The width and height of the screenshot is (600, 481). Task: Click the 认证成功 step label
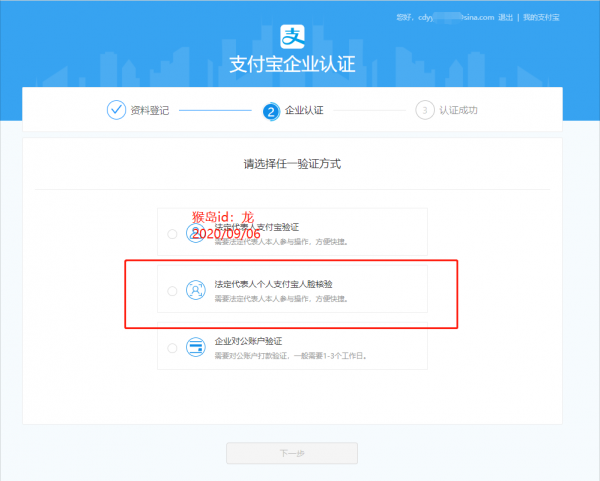pyautogui.click(x=458, y=111)
